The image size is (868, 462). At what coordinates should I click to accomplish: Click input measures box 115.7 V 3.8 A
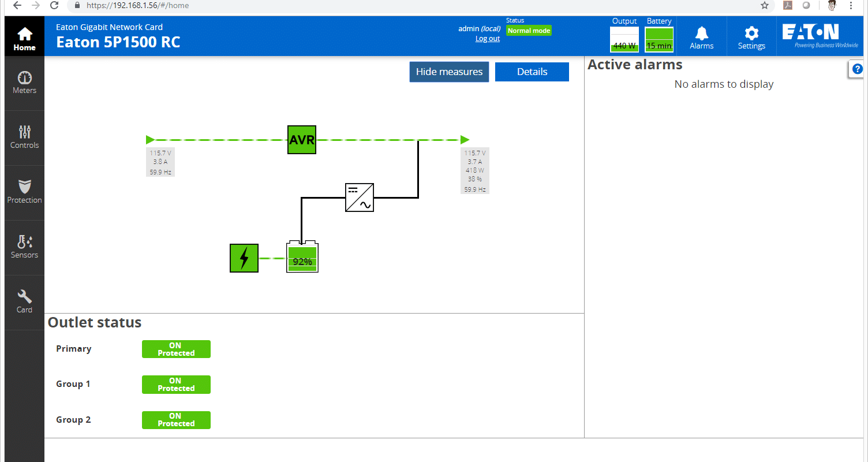pyautogui.click(x=160, y=162)
